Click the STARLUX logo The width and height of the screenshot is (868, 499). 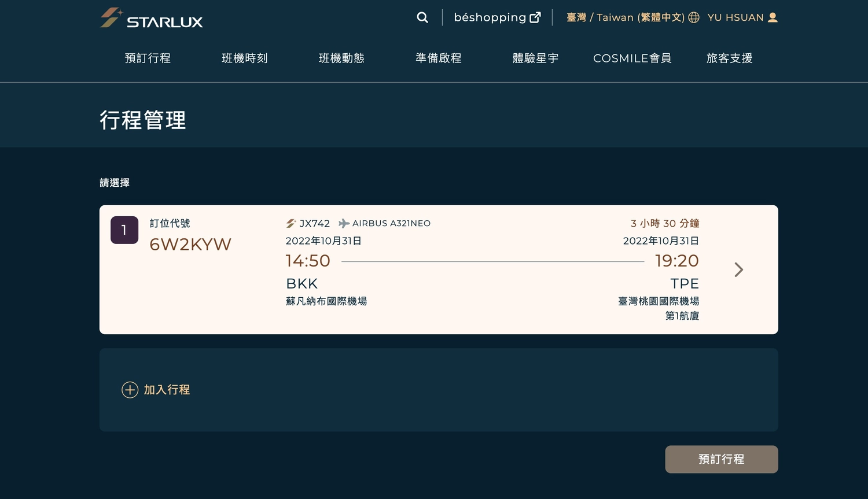coord(151,18)
